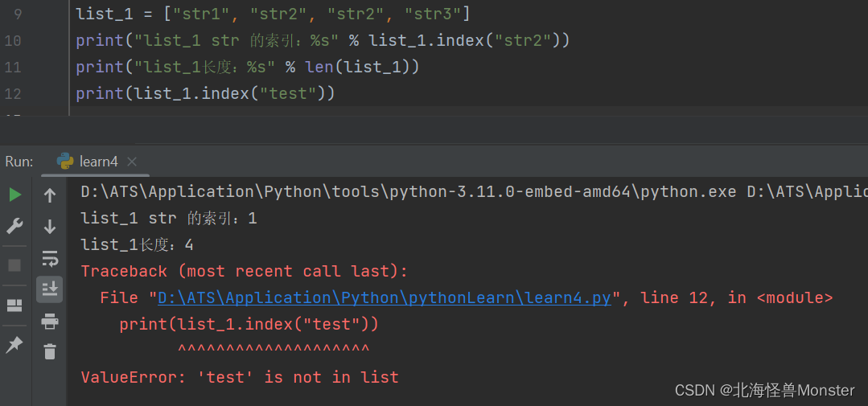Click the Run panel label
The image size is (868, 406).
click(x=19, y=162)
